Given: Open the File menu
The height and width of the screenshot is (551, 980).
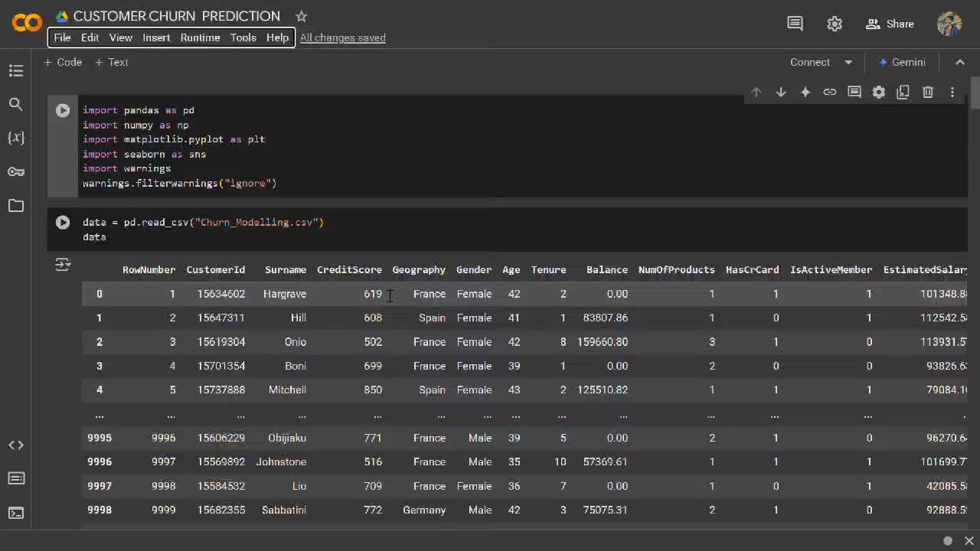Looking at the screenshot, I should (x=62, y=37).
